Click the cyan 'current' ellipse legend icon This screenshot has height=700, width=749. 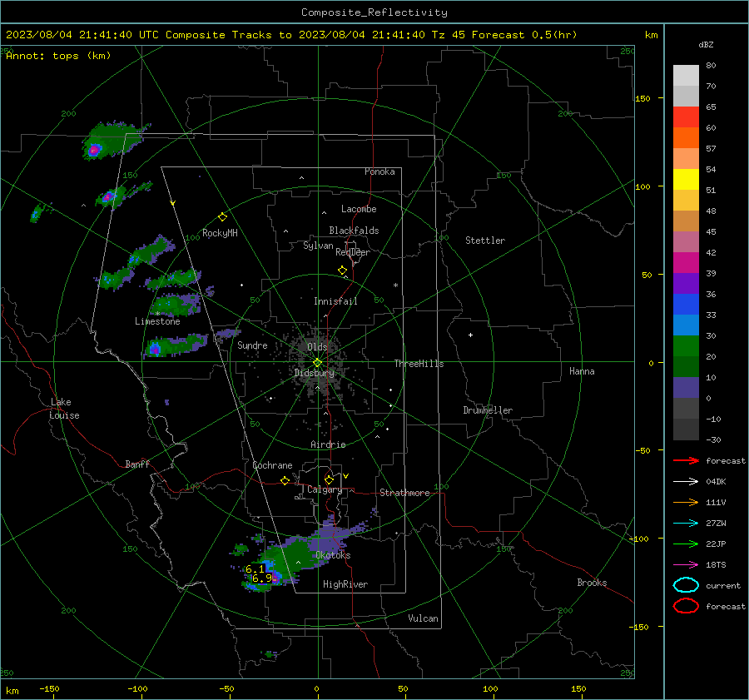pos(686,585)
